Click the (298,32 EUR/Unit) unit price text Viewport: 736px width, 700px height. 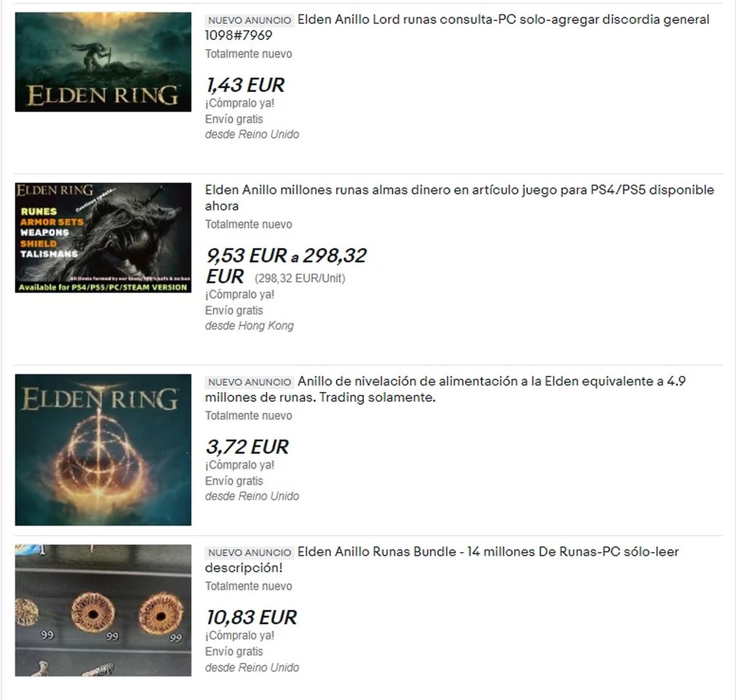[300, 279]
